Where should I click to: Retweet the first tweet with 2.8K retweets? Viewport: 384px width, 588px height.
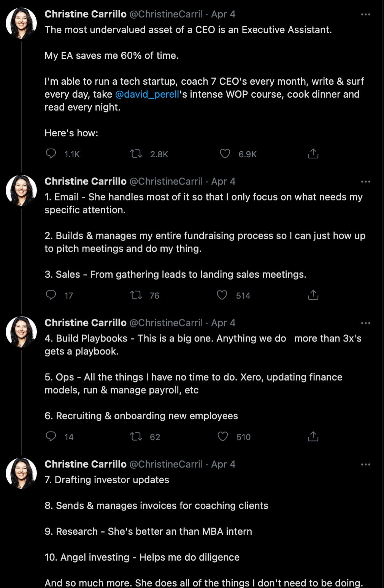[136, 154]
